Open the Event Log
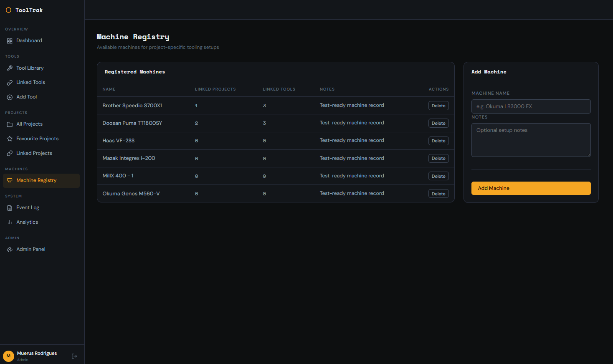The width and height of the screenshot is (613, 364). point(41,208)
